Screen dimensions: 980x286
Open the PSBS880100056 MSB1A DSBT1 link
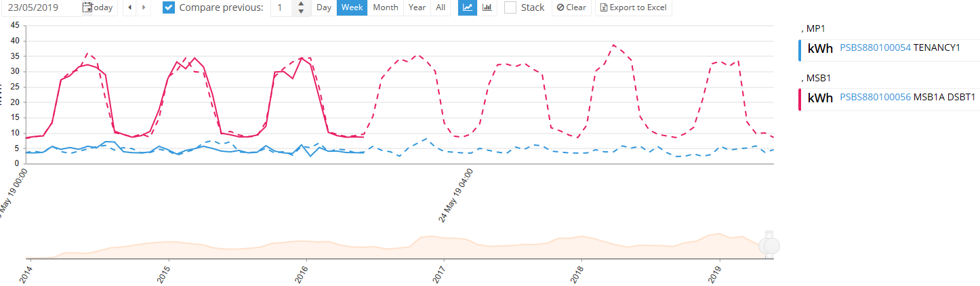(x=875, y=97)
